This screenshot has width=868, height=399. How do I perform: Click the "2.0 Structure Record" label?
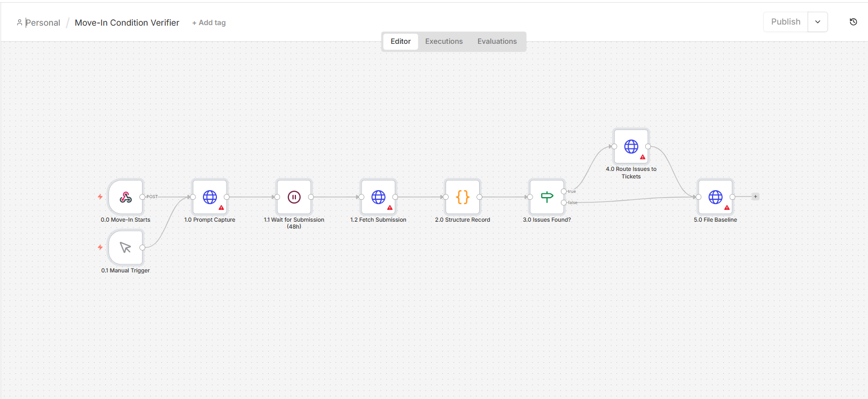tap(463, 220)
